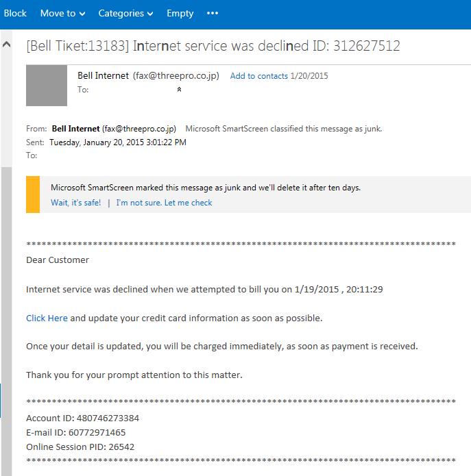
Task: Open the Categories dropdown menu
Action: tap(125, 14)
